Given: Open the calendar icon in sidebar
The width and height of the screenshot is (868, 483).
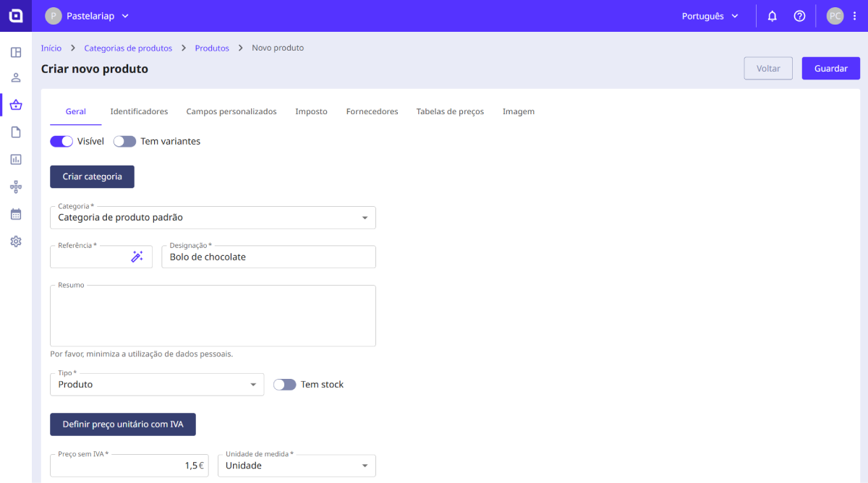Looking at the screenshot, I should click(x=16, y=214).
